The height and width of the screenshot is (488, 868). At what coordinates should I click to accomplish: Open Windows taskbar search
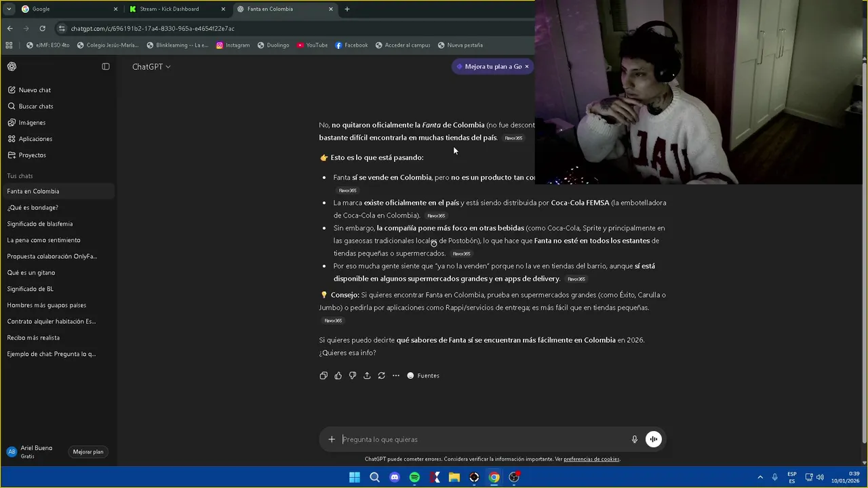click(x=374, y=477)
